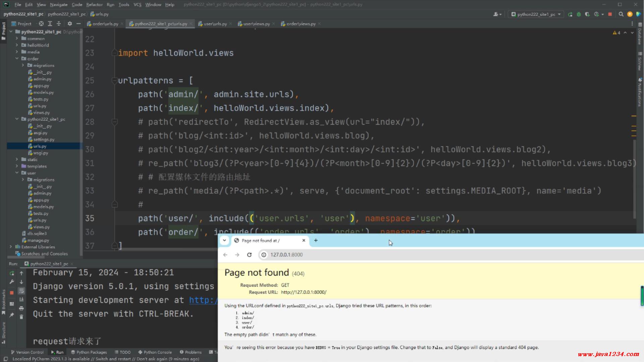Screen dimensions: 644x362
Task: Open the browser tab search chevron
Action: coord(224,240)
